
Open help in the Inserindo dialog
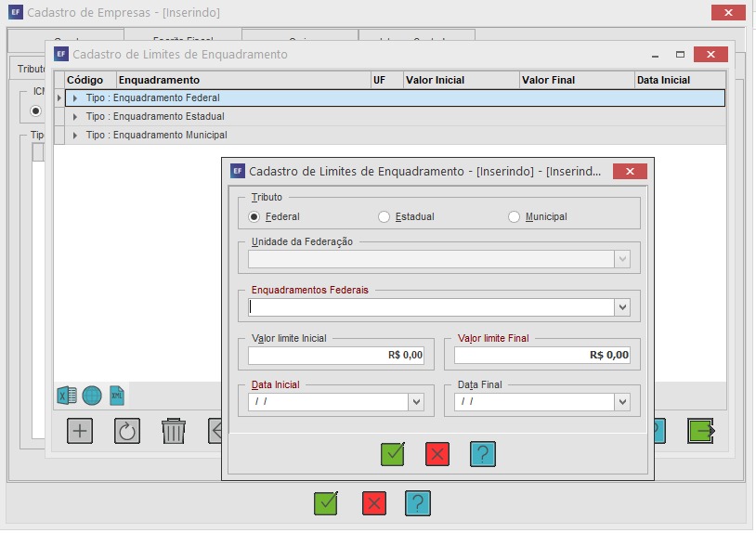[483, 454]
